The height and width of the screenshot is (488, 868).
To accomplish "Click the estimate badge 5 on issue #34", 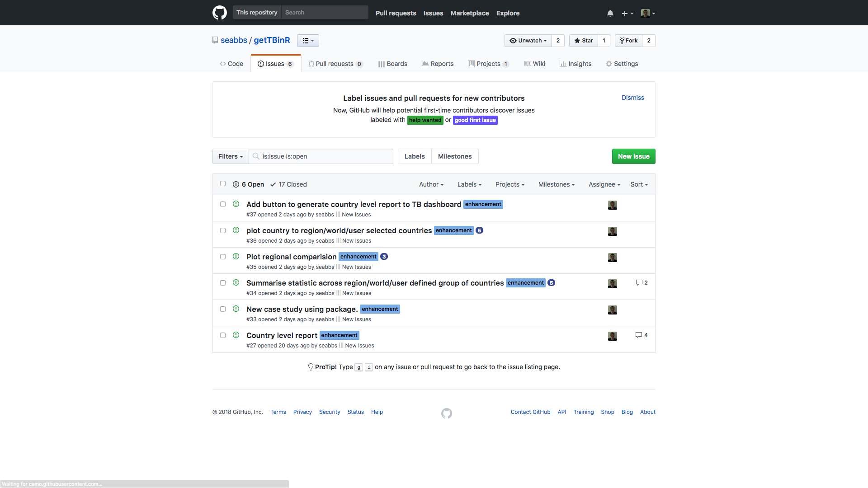I will pyautogui.click(x=551, y=283).
